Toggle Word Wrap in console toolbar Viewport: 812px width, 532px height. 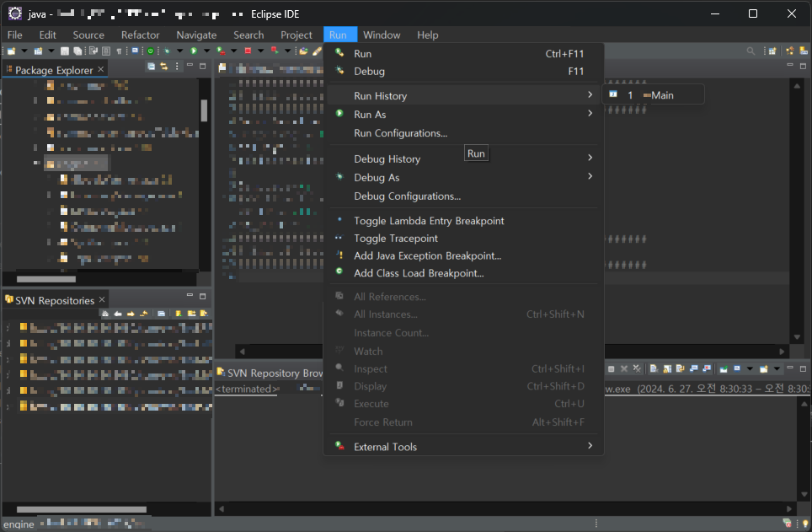coord(680,368)
